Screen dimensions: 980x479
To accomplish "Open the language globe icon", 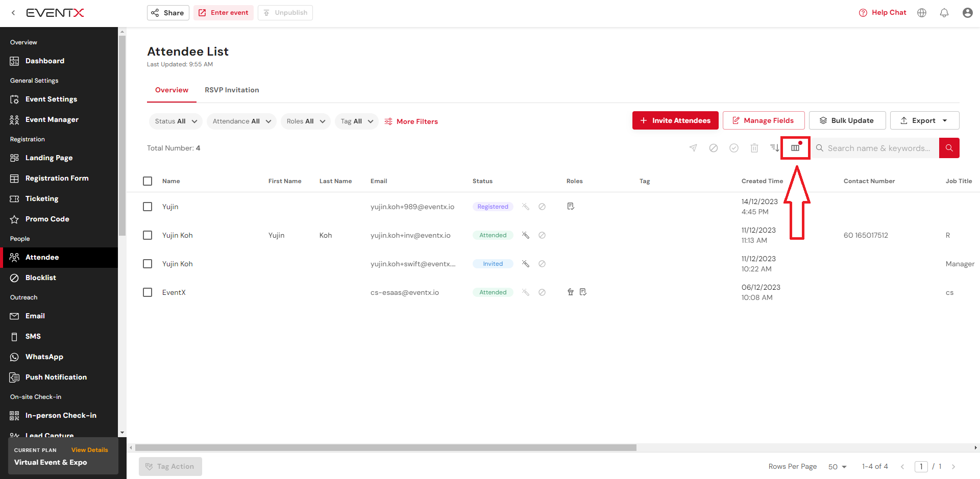I will 922,13.
